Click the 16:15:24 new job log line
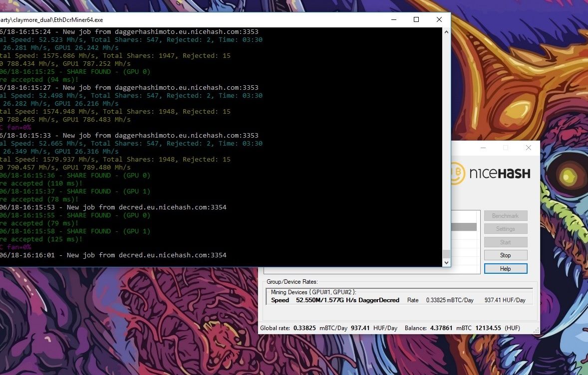588x375 pixels. 129,31
